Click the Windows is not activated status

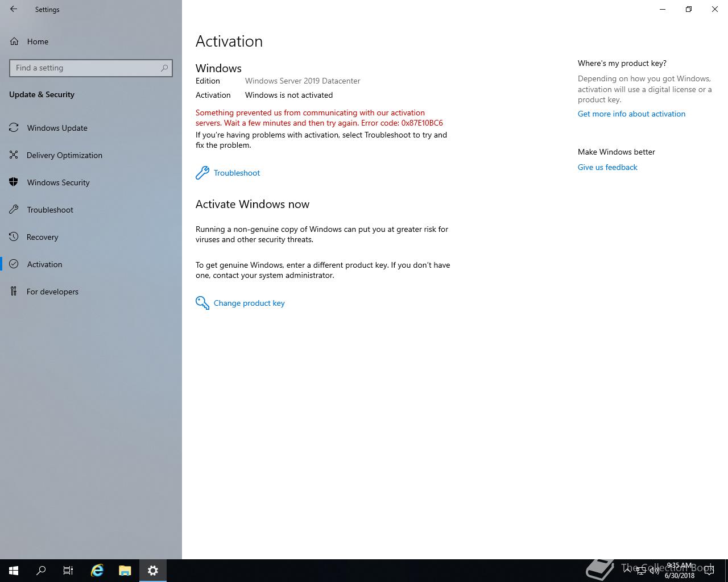coord(289,95)
